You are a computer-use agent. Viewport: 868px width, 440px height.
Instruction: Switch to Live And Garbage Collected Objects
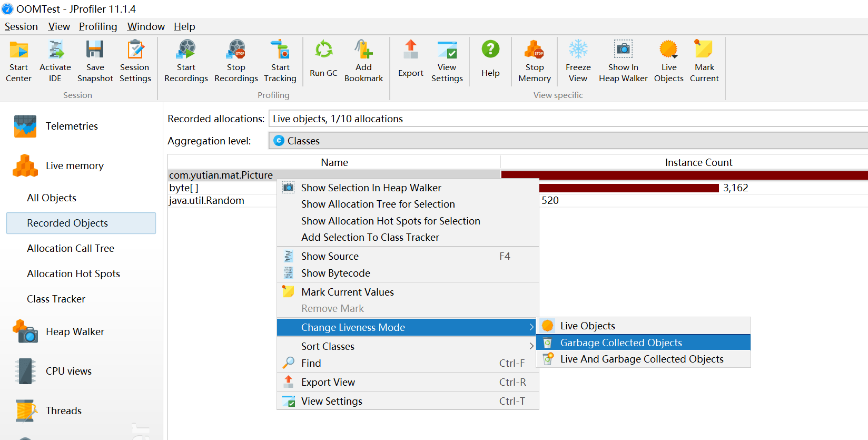click(x=642, y=359)
